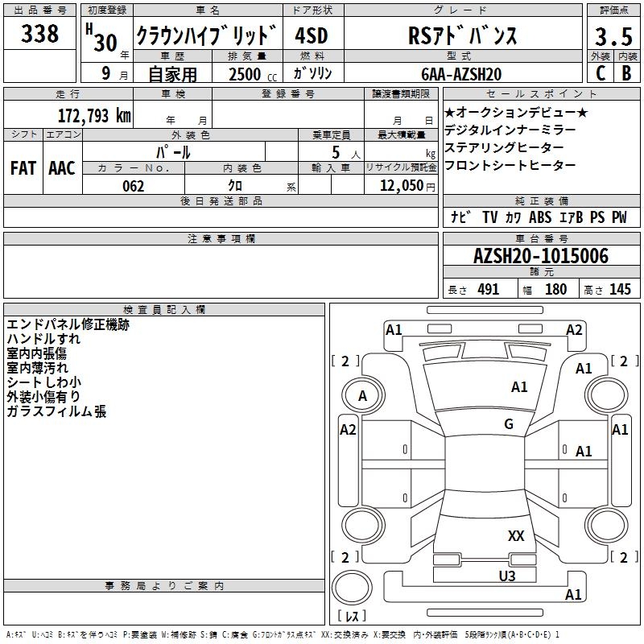Screen dimensions: 644x644
Task: Select chassis number AZSH20-1015006
Action: (x=541, y=256)
